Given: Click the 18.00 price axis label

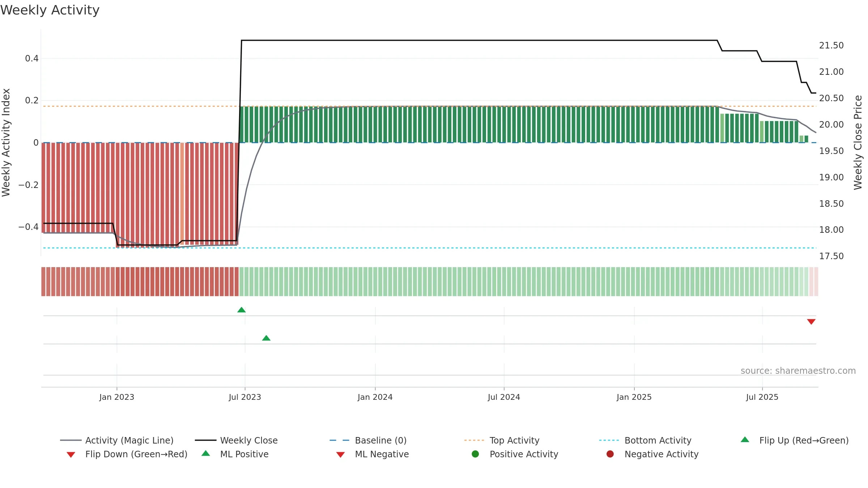Looking at the screenshot, I should (x=831, y=230).
